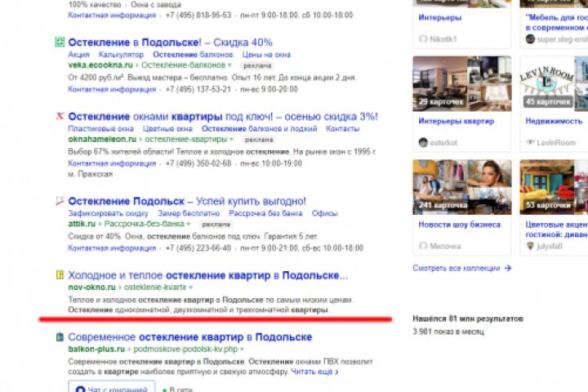Click text 3 981 показ в месяц
This screenshot has width=588, height=392.
coord(448,332)
